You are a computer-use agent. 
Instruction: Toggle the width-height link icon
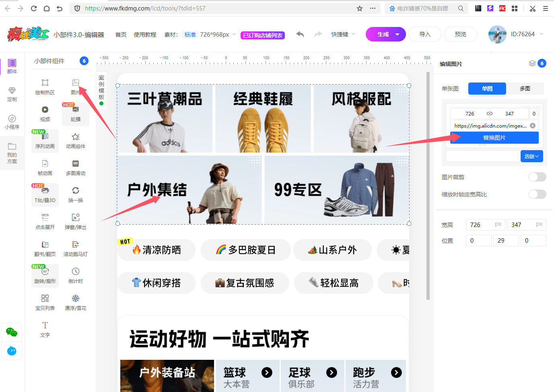(490, 113)
